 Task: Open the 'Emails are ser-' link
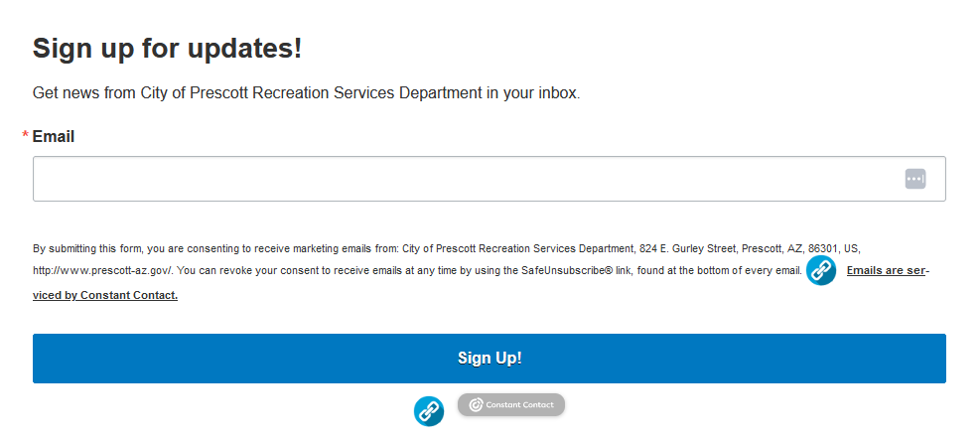tap(888, 271)
